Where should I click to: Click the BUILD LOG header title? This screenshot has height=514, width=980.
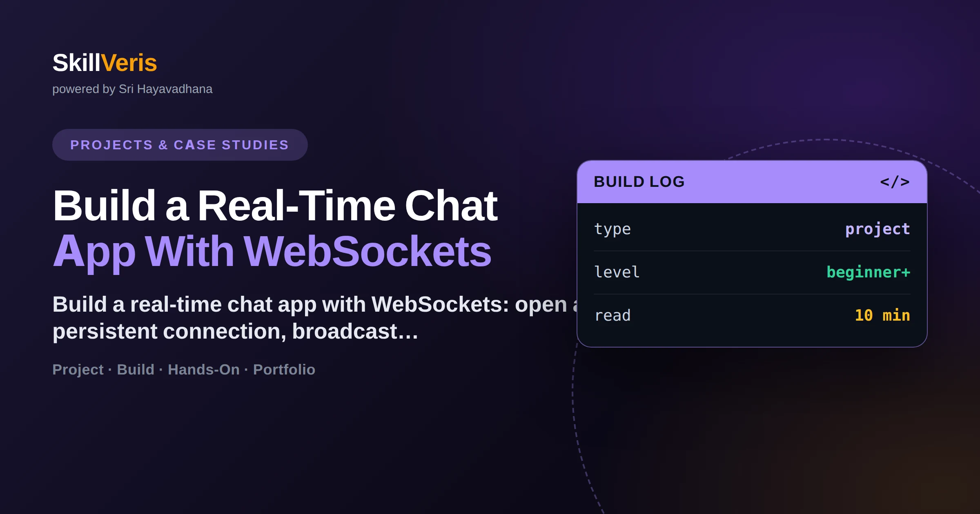[x=639, y=182]
